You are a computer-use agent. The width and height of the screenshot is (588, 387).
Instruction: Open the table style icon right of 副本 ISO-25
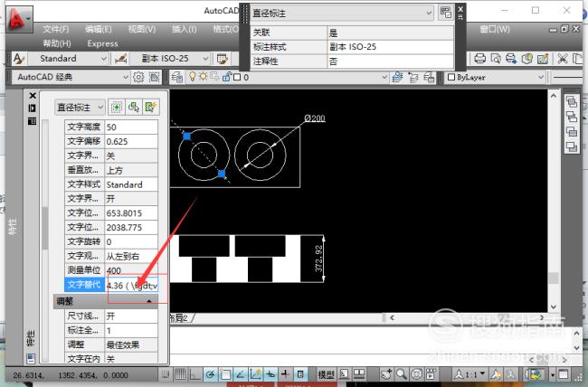222,59
